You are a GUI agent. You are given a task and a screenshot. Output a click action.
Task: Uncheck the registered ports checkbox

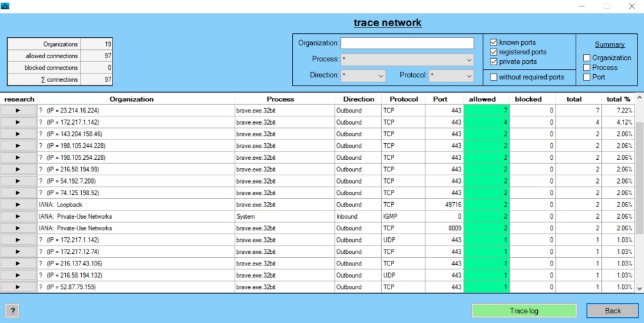(494, 52)
